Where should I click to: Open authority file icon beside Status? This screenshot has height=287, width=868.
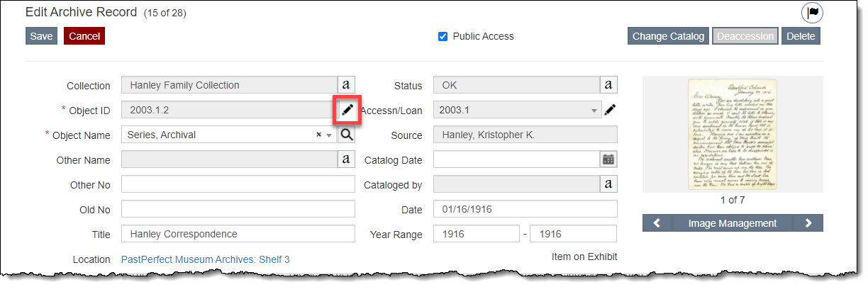608,85
